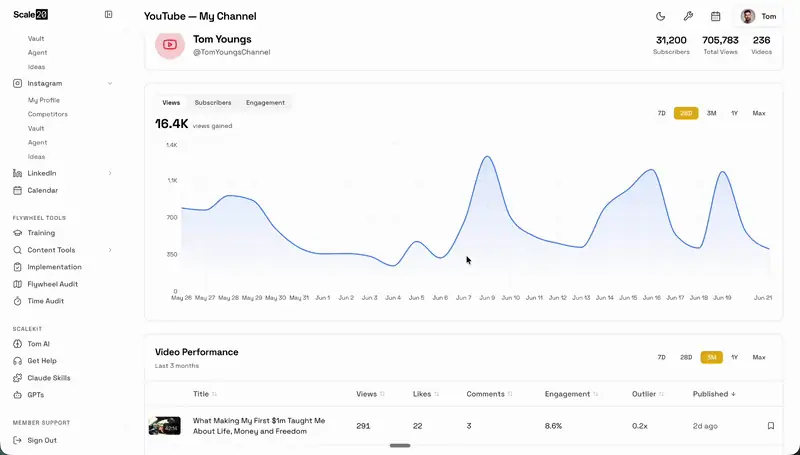Select Max in Video Performance
Image resolution: width=800 pixels, height=455 pixels.
point(759,357)
